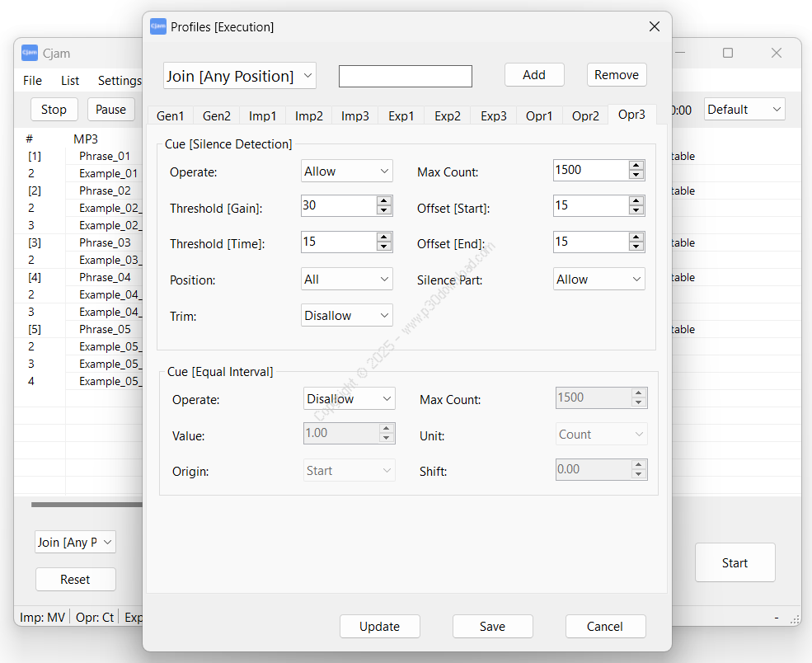Viewport: 812px width, 663px height.
Task: Open Equal Interval Operate dropdown
Action: pos(350,399)
